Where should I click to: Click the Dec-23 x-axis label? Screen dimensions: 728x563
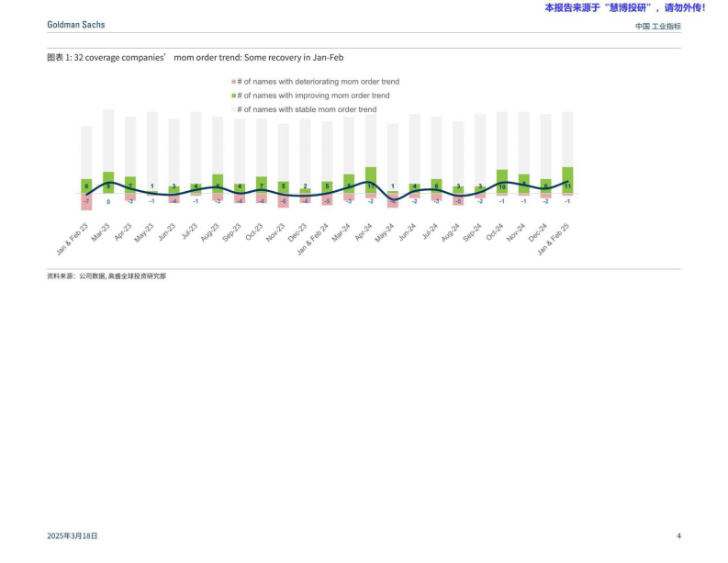pyautogui.click(x=297, y=231)
